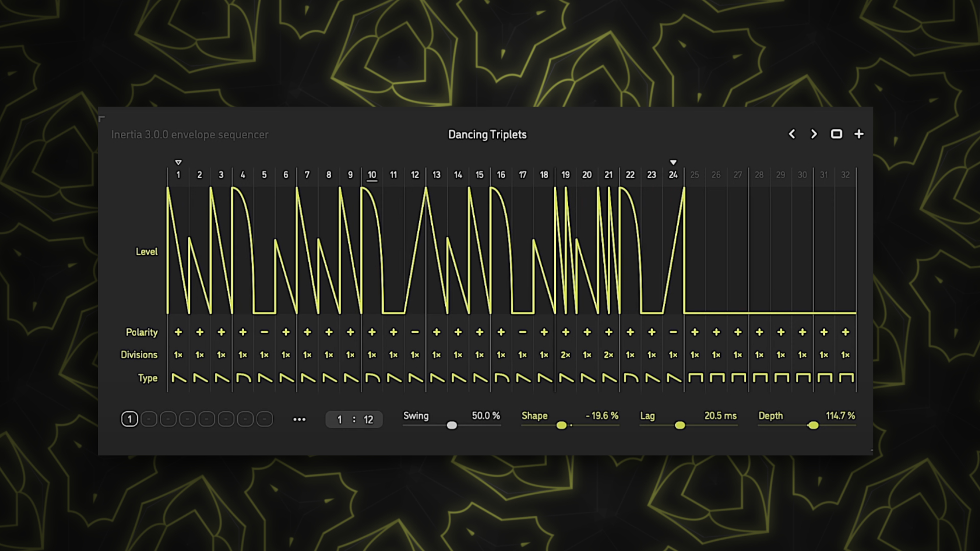The height and width of the screenshot is (551, 980).
Task: Click the 1 : 12 rate field
Action: pos(354,419)
